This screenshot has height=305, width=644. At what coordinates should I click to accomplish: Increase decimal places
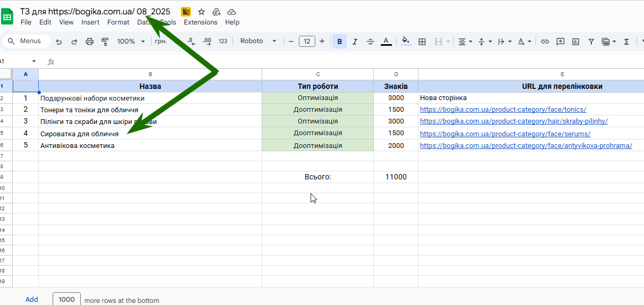[x=207, y=41]
